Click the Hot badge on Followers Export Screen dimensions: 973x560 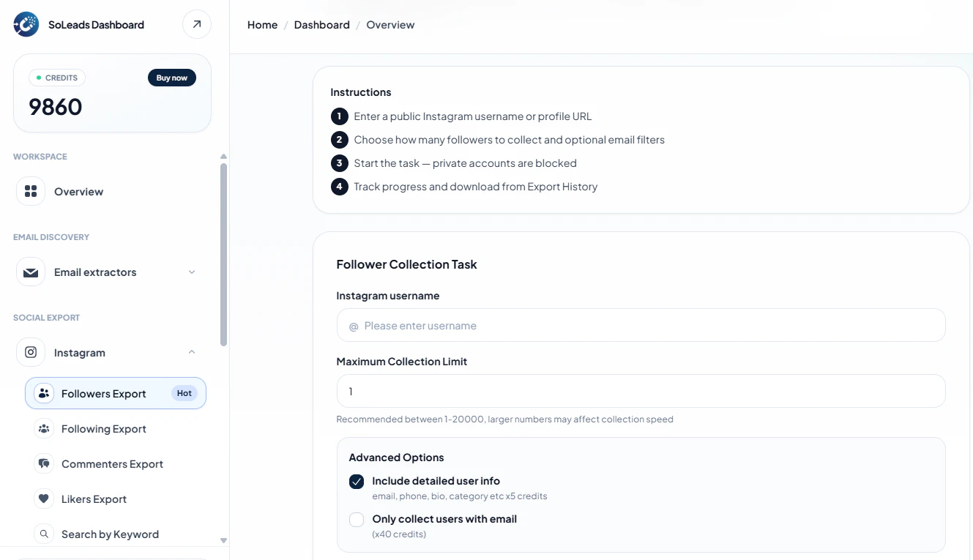[184, 393]
